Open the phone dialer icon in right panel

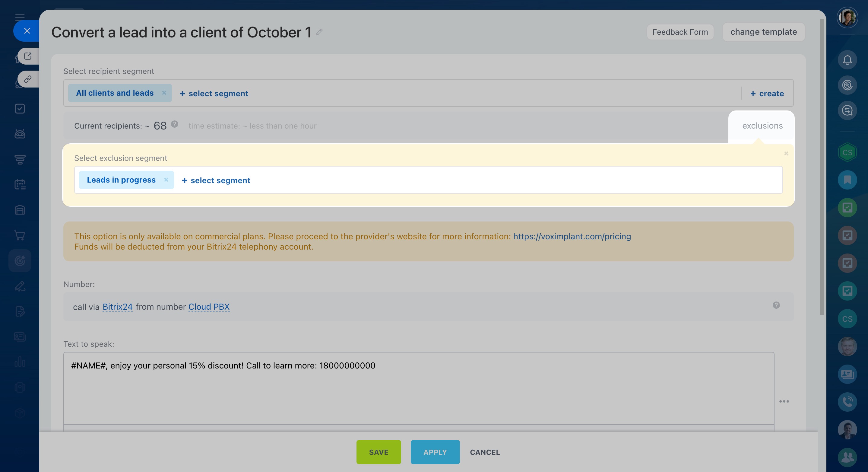[847, 402]
